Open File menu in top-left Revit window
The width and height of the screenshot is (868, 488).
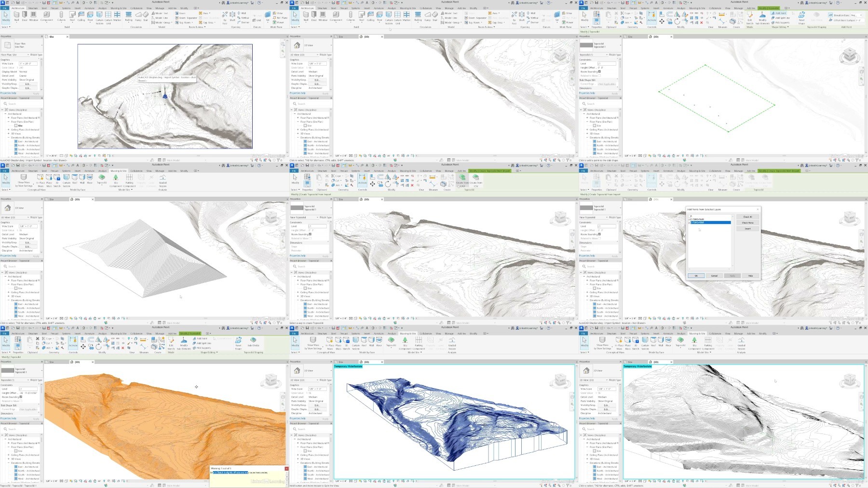tap(4, 8)
